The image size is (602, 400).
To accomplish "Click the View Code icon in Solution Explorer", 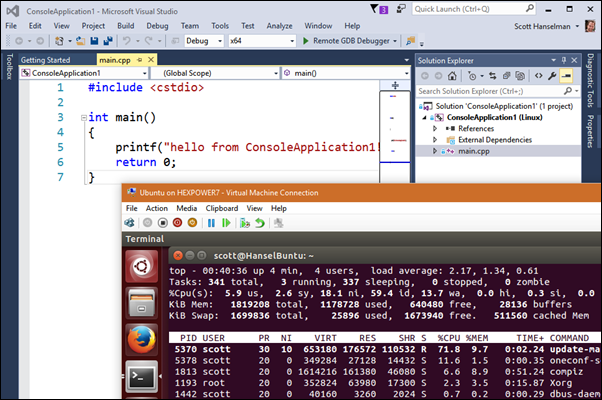I will 539,76.
